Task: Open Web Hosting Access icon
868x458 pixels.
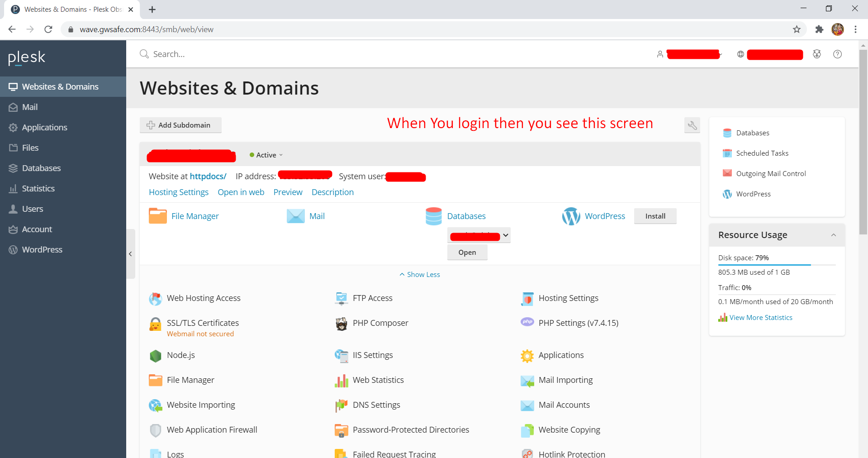Action: 155,299
